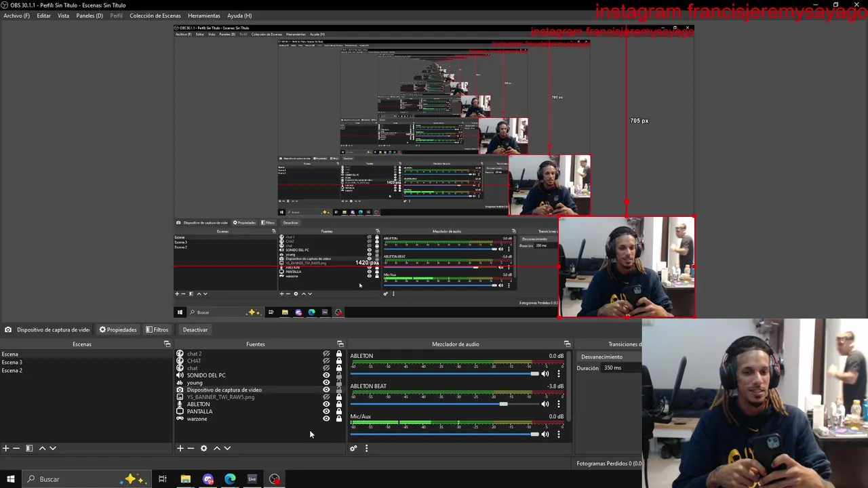Open the Ayuda menu

pyautogui.click(x=239, y=16)
